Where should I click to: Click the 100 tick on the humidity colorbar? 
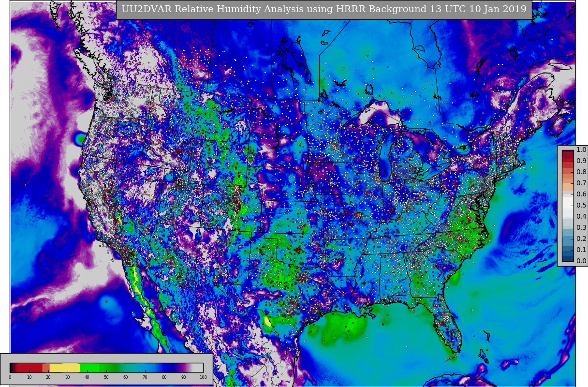[203, 377]
